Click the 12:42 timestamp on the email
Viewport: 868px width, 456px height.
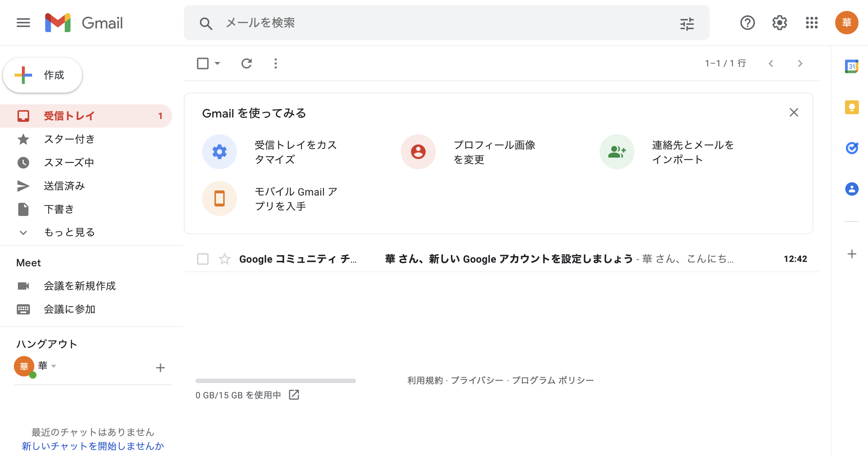(x=795, y=259)
